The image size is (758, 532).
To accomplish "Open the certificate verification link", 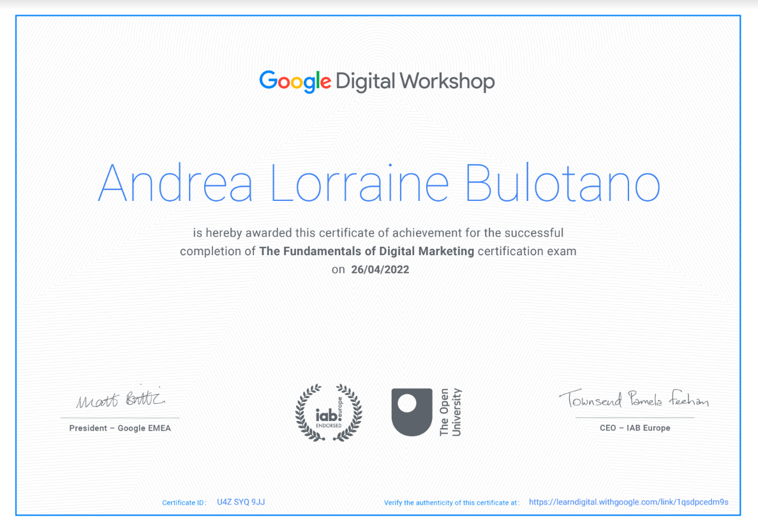I will (628, 502).
